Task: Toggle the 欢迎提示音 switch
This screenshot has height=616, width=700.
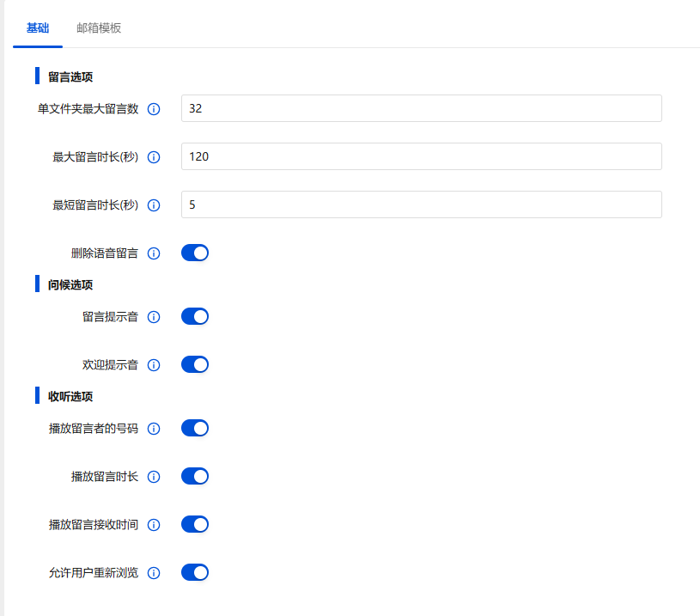Action: [195, 364]
